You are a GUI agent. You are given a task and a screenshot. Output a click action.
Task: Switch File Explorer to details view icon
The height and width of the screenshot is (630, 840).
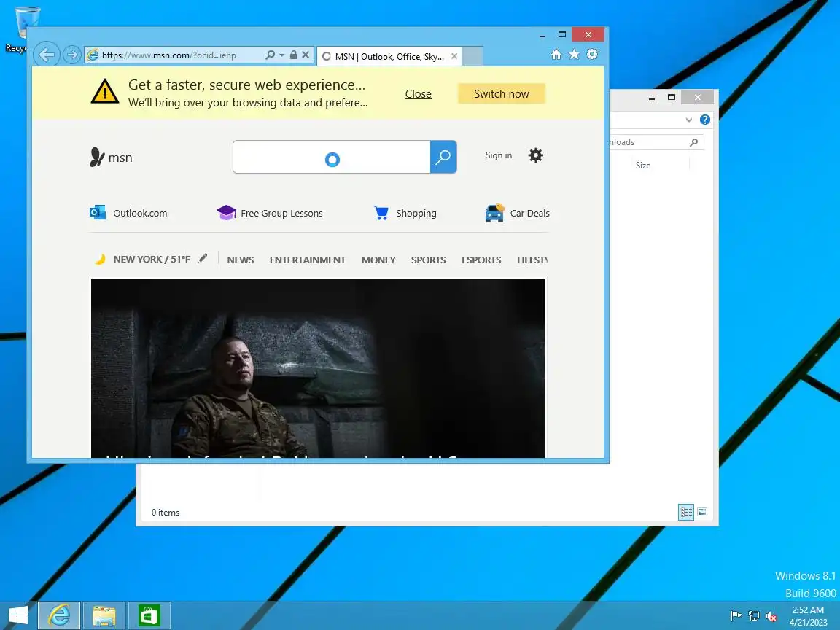(686, 512)
